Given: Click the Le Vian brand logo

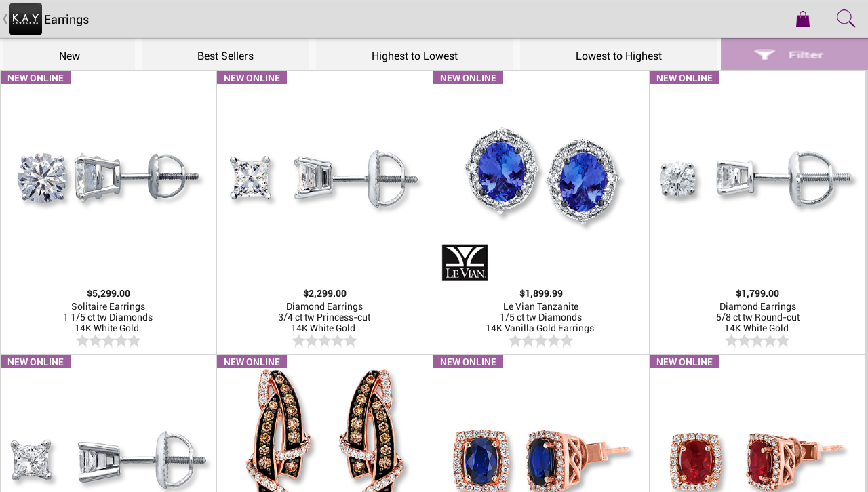Looking at the screenshot, I should pos(465,262).
